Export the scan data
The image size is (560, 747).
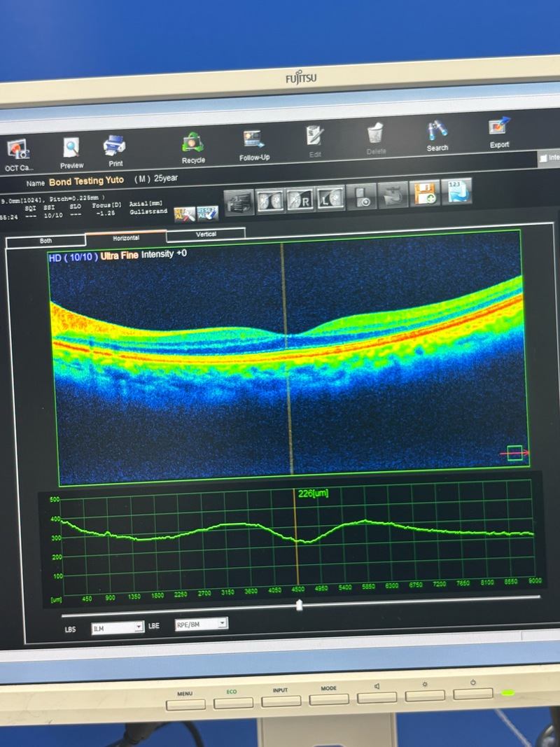(499, 129)
